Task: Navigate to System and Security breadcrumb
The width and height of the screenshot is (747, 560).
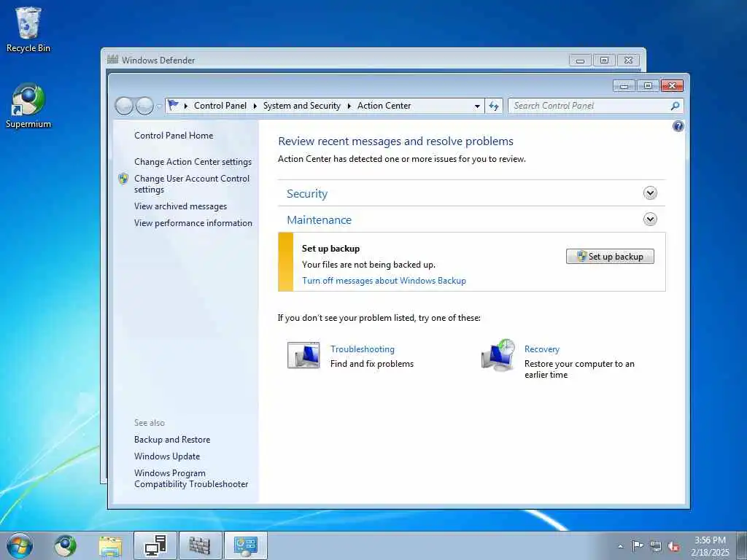Action: coord(302,106)
